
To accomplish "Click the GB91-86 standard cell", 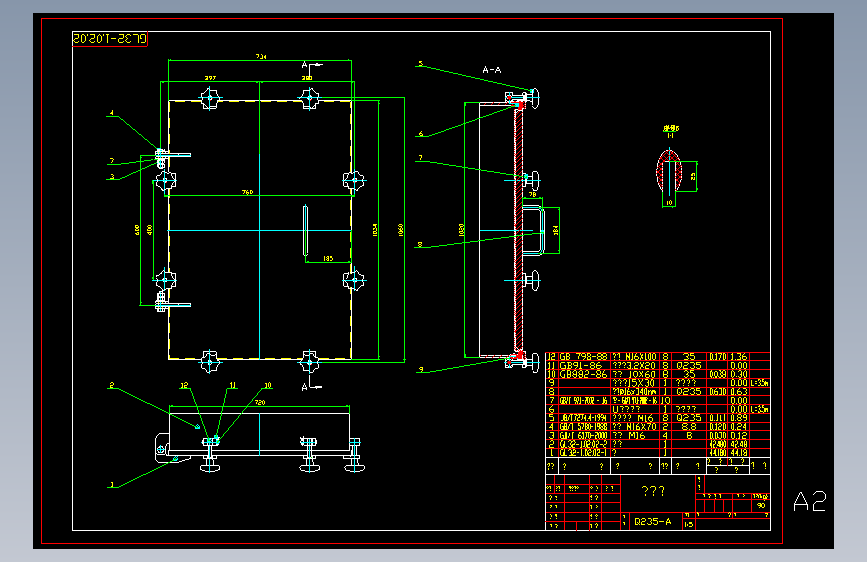I will point(581,366).
